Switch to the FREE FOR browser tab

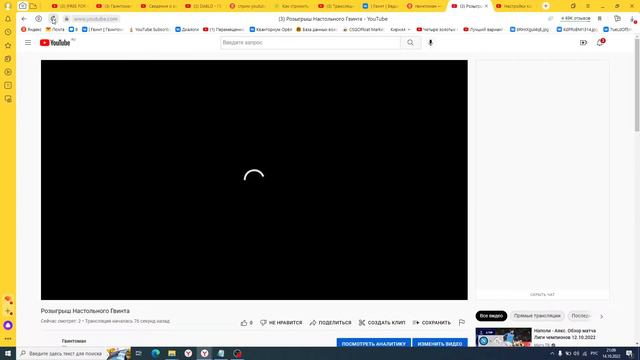coord(70,6)
